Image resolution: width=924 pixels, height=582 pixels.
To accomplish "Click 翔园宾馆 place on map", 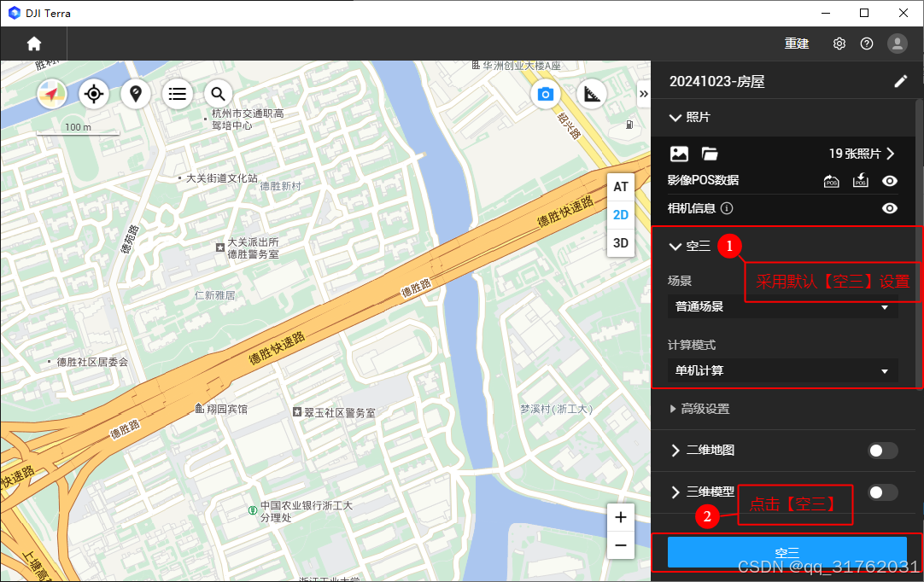I will tap(221, 409).
